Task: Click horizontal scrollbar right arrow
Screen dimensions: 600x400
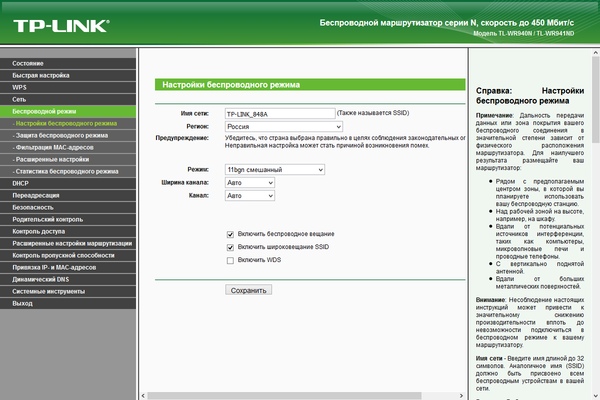Action: coord(461,396)
